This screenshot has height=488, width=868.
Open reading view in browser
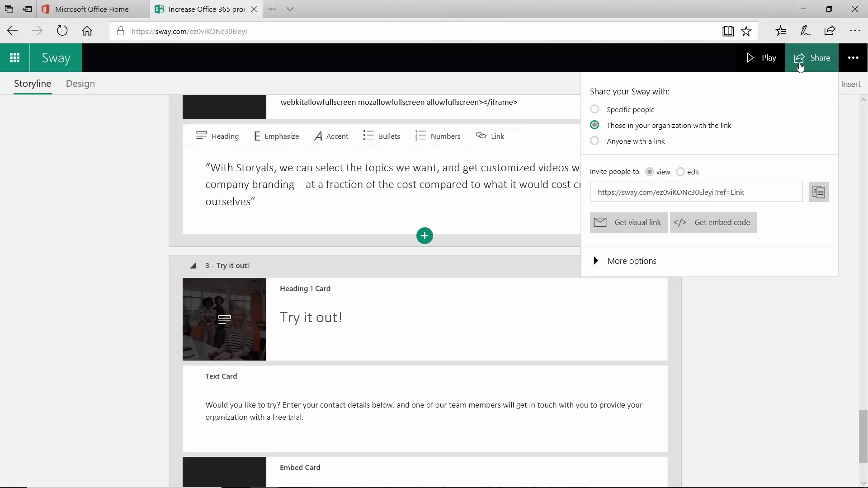(728, 31)
